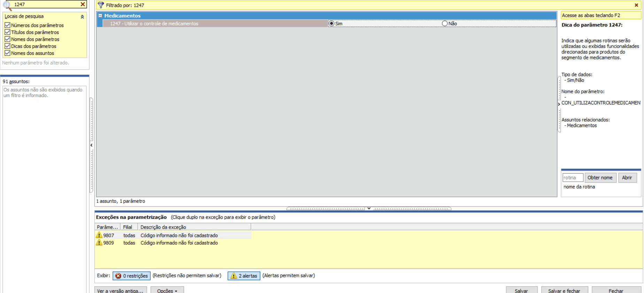Select the Sim radio option
This screenshot has width=644, height=293.
point(332,24)
